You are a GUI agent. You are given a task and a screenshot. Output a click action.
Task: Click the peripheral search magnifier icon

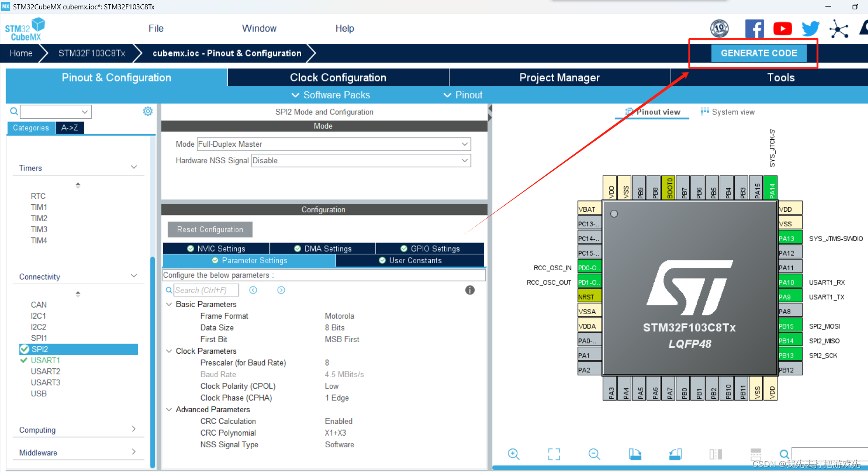(14, 111)
